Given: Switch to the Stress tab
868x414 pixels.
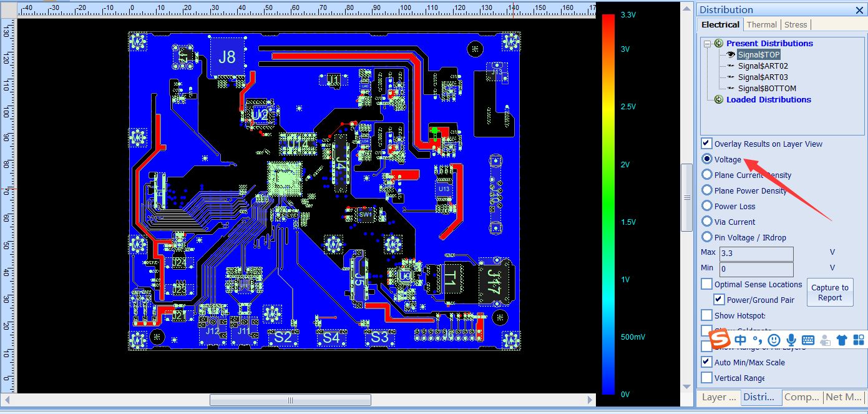Looking at the screenshot, I should pyautogui.click(x=796, y=24).
